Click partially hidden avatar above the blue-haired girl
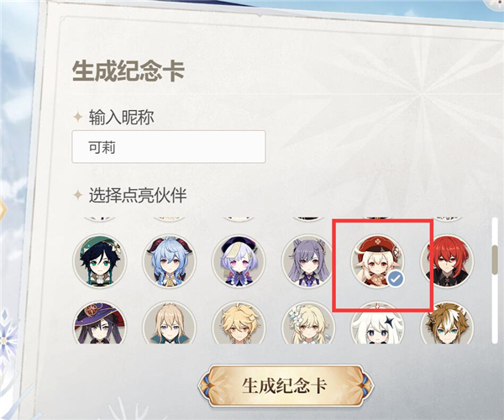 tap(169, 219)
